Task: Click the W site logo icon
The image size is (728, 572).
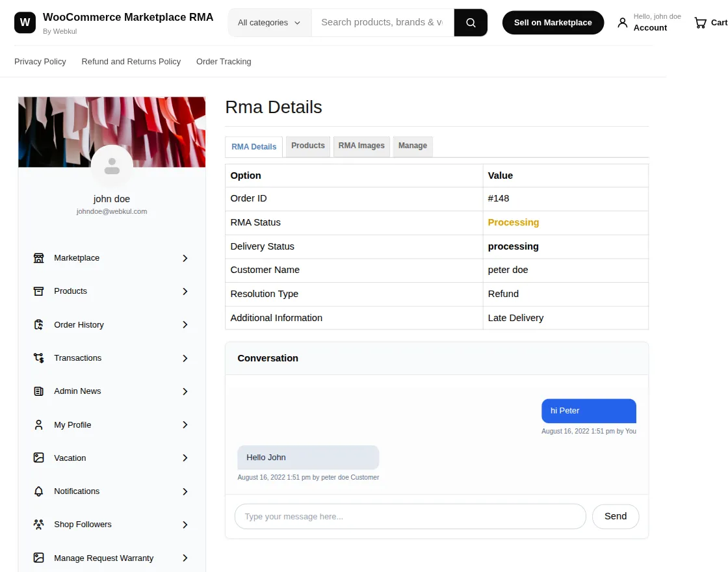Action: 25,22
